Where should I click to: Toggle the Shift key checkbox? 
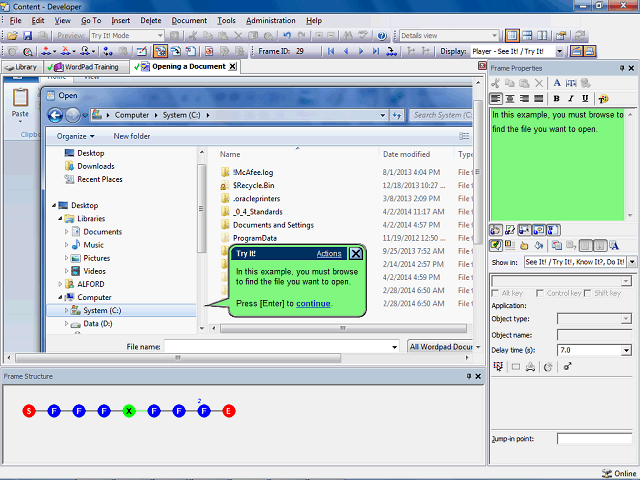[588, 293]
